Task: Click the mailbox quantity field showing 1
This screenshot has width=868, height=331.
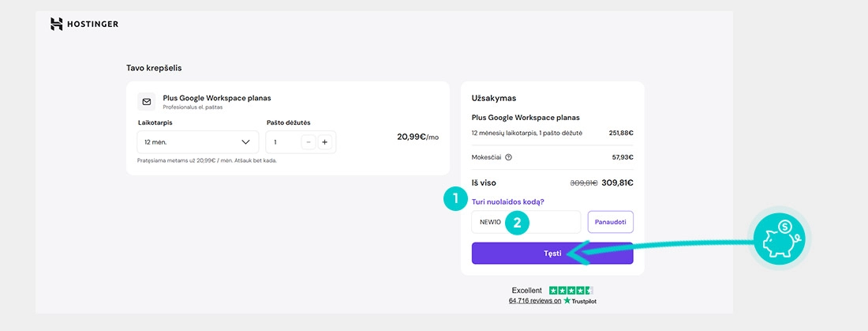Action: click(x=301, y=142)
